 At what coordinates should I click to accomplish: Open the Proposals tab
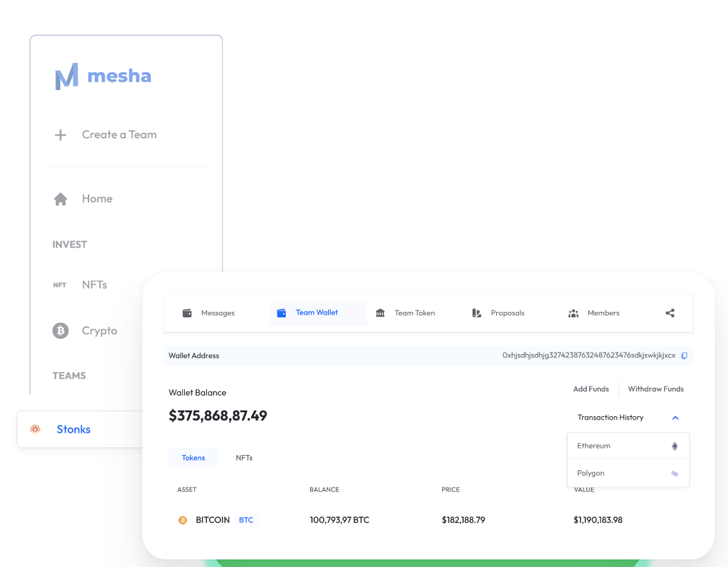(x=498, y=313)
